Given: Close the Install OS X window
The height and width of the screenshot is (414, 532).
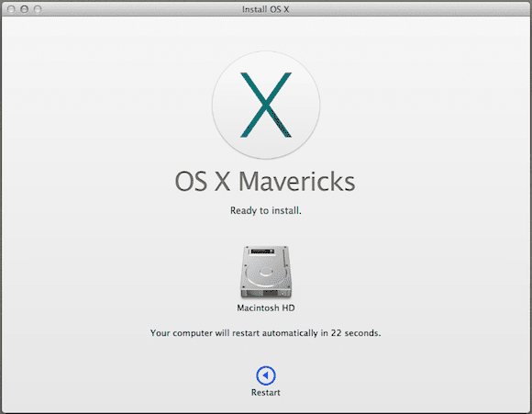Looking at the screenshot, I should coord(11,9).
